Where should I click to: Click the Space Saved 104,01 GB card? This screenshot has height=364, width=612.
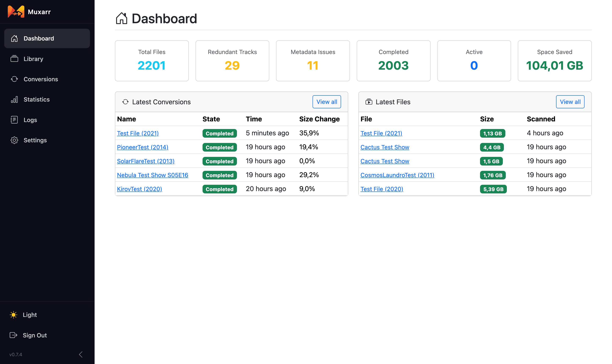pyautogui.click(x=555, y=61)
